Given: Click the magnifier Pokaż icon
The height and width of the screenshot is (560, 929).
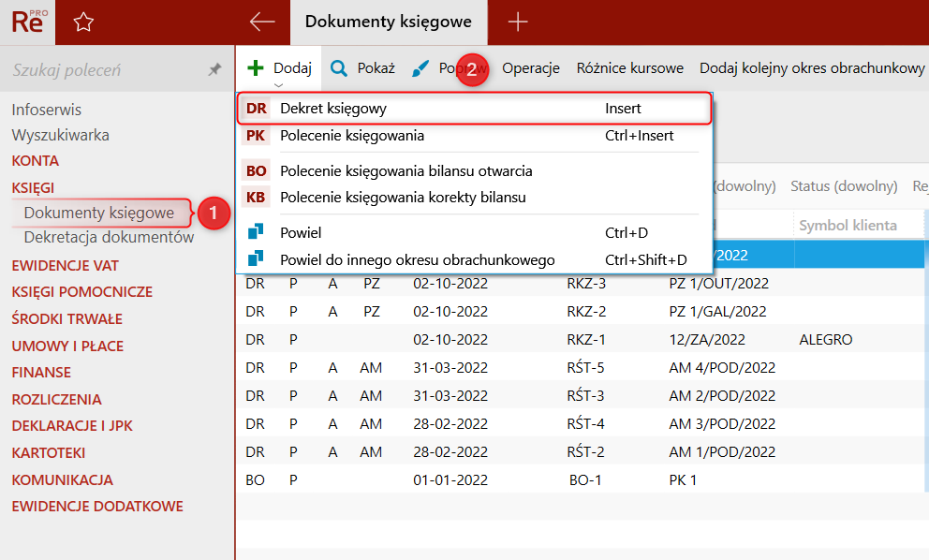Looking at the screenshot, I should [339, 68].
